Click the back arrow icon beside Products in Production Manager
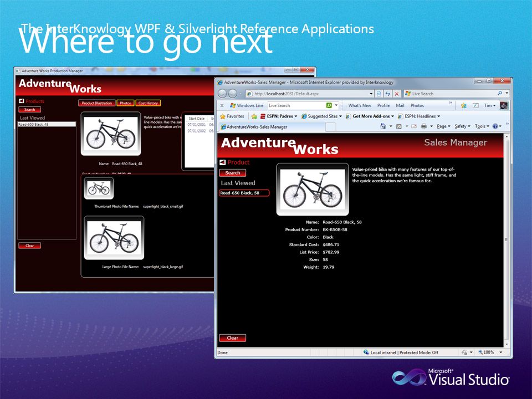The height and width of the screenshot is (399, 532). (x=22, y=101)
